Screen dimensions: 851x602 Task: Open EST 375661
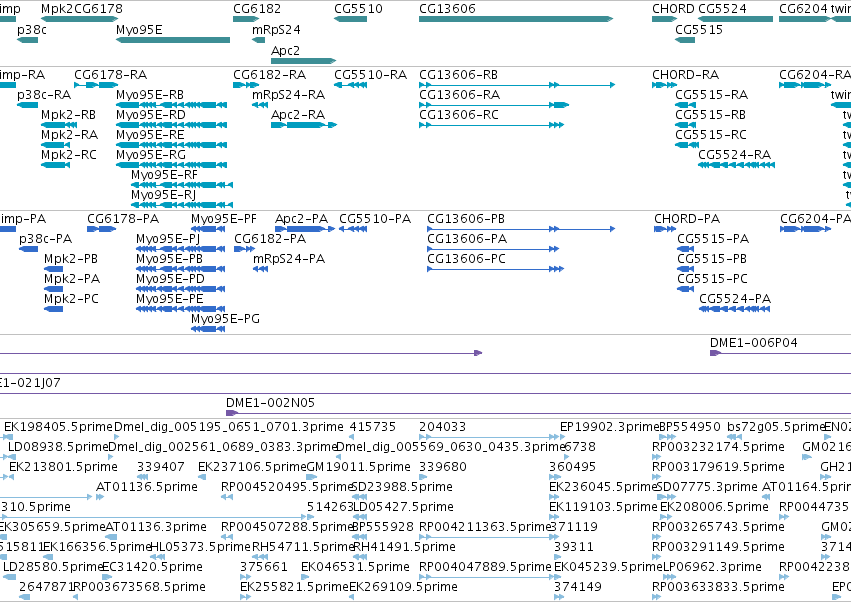[264, 567]
